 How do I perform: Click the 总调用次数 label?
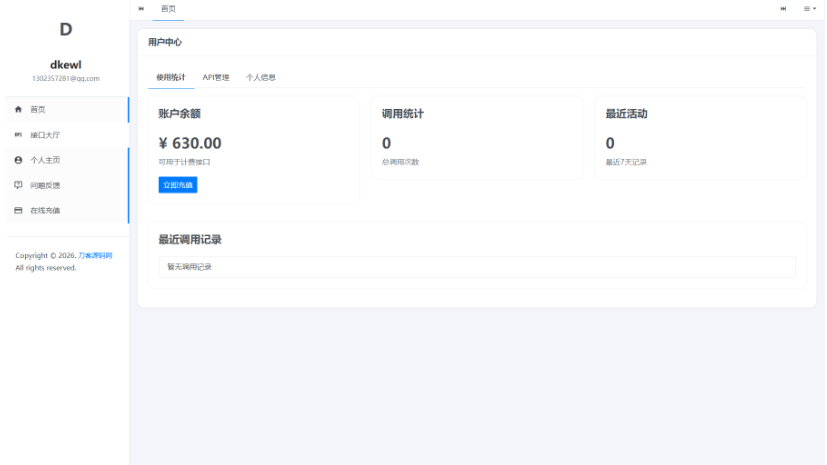click(x=400, y=162)
